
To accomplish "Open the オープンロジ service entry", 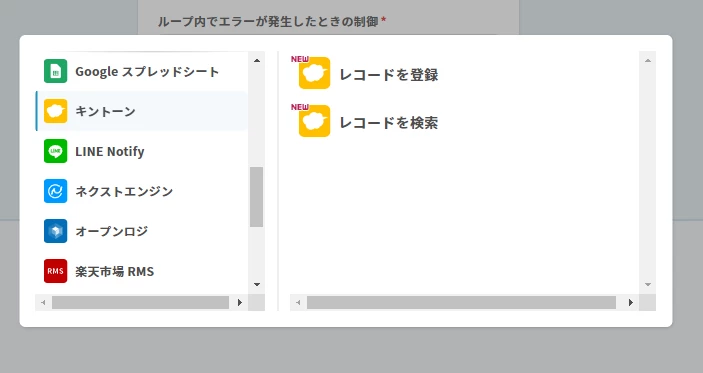I will (141, 231).
